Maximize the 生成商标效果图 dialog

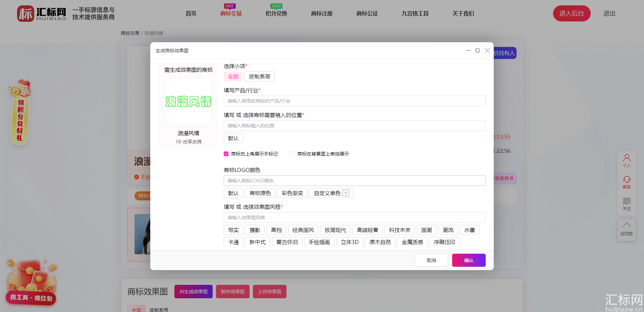[477, 51]
